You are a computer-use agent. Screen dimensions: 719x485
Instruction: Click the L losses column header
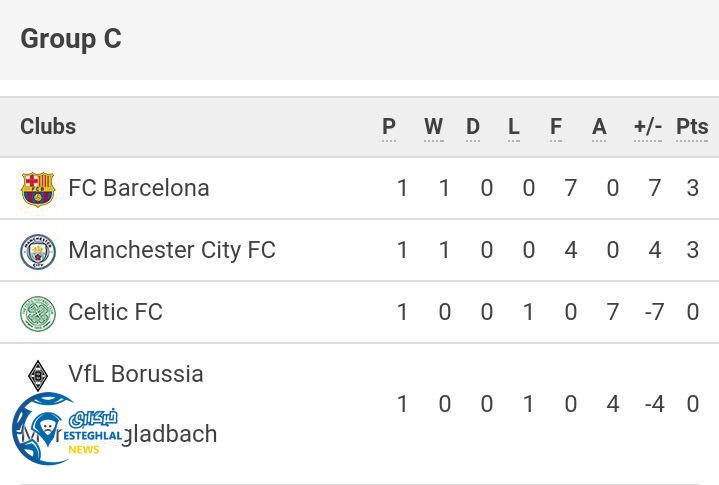[514, 127]
